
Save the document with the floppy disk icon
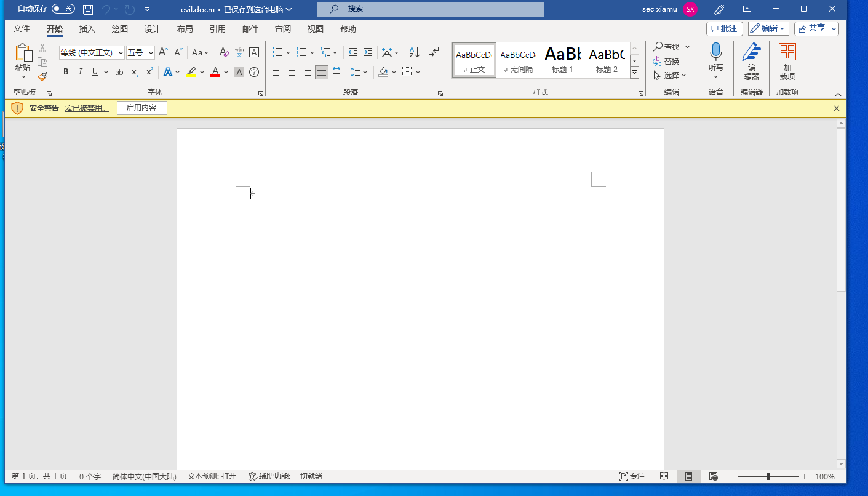88,9
